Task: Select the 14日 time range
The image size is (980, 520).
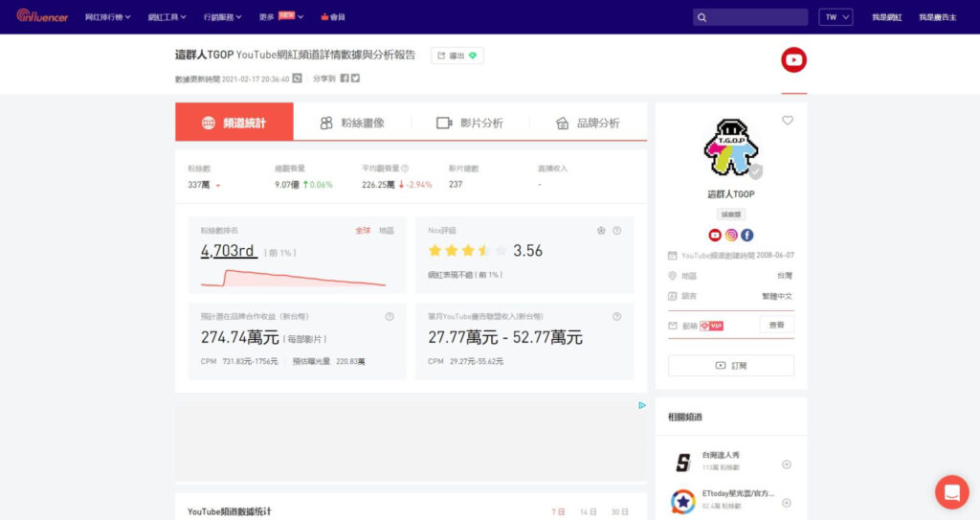Action: pos(588,511)
